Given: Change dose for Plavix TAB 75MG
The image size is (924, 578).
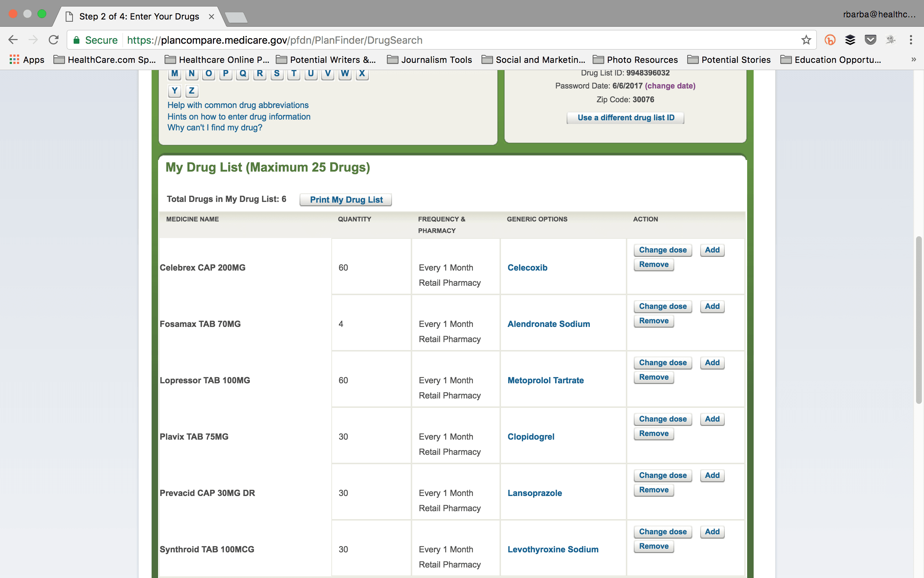Looking at the screenshot, I should tap(663, 419).
